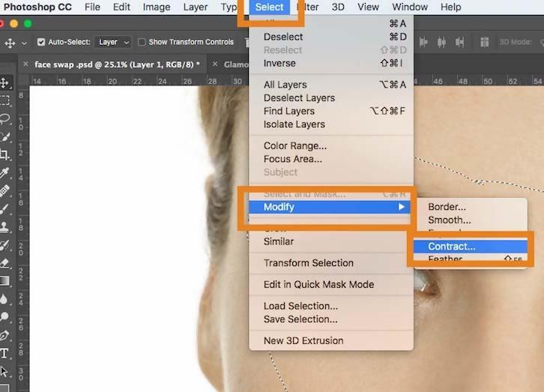This screenshot has width=544, height=392.
Task: Click the Photoshop CC application menu
Action: (37, 7)
